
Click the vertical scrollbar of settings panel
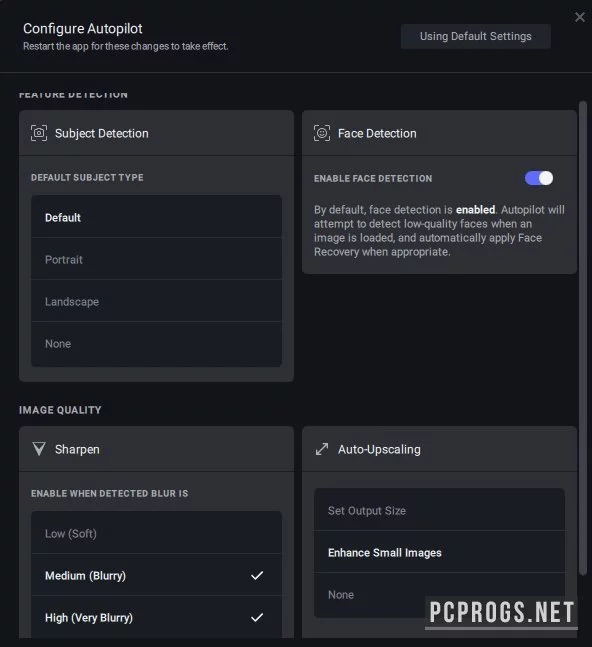[583, 338]
